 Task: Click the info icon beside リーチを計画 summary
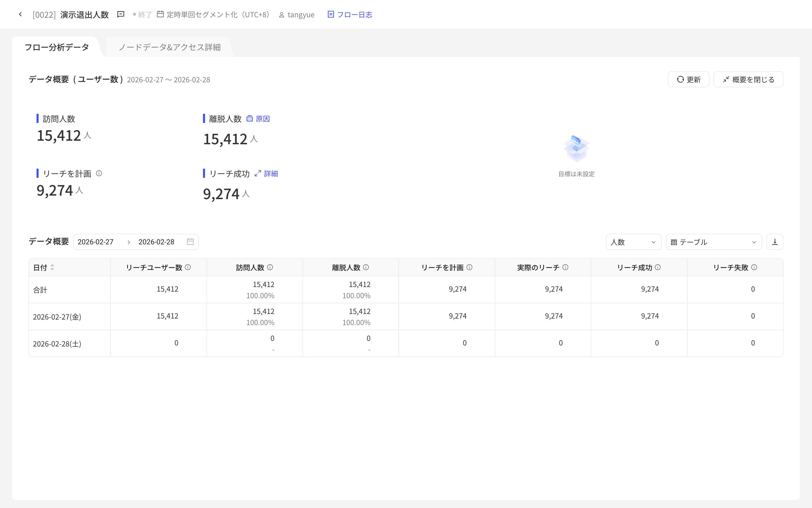tap(99, 173)
